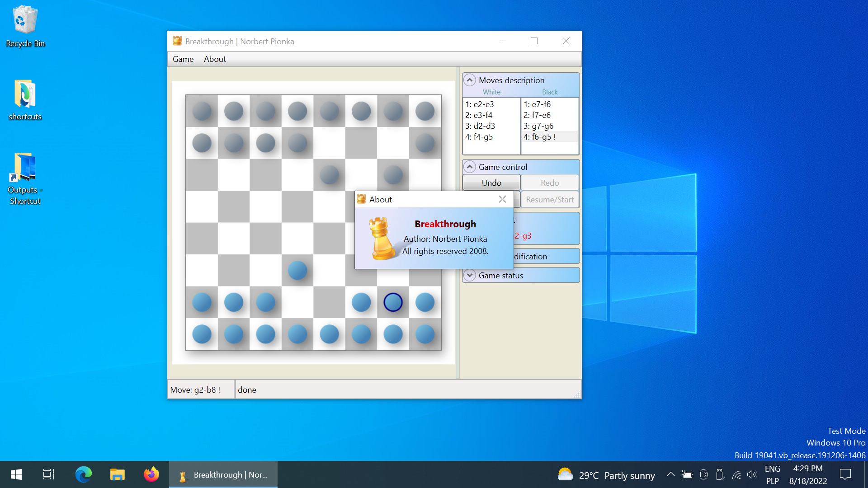This screenshot has width=868, height=488.
Task: Click the rook logo in the About dialog
Action: [x=382, y=238]
